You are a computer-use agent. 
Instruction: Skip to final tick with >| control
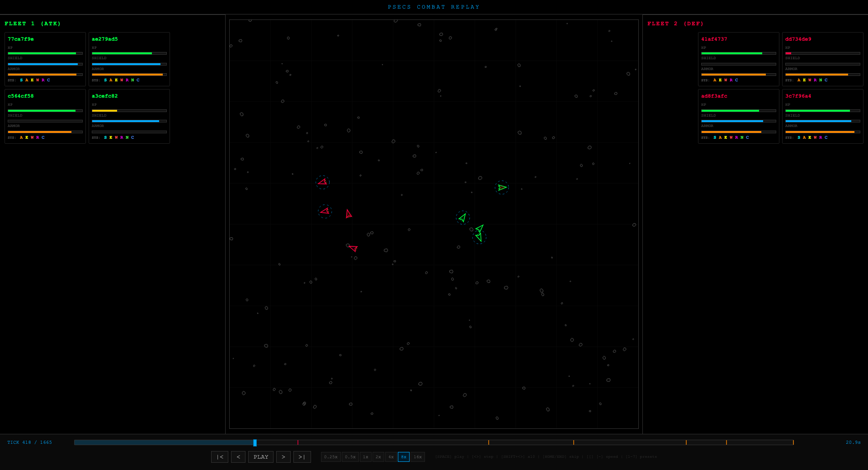coord(302,457)
